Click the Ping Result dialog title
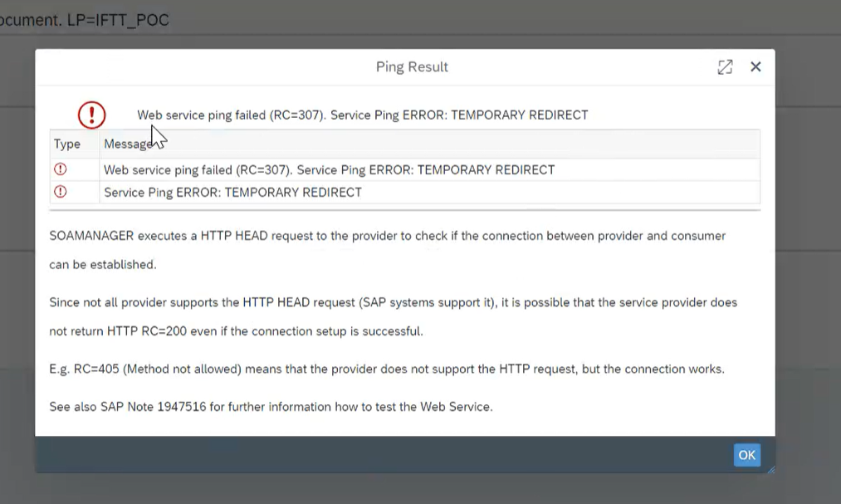 (x=412, y=67)
